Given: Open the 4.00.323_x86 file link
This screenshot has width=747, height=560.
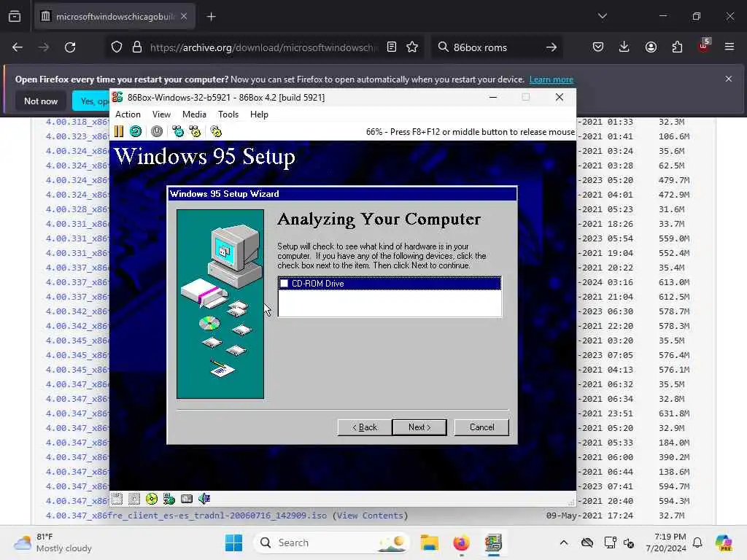Looking at the screenshot, I should point(77,136).
